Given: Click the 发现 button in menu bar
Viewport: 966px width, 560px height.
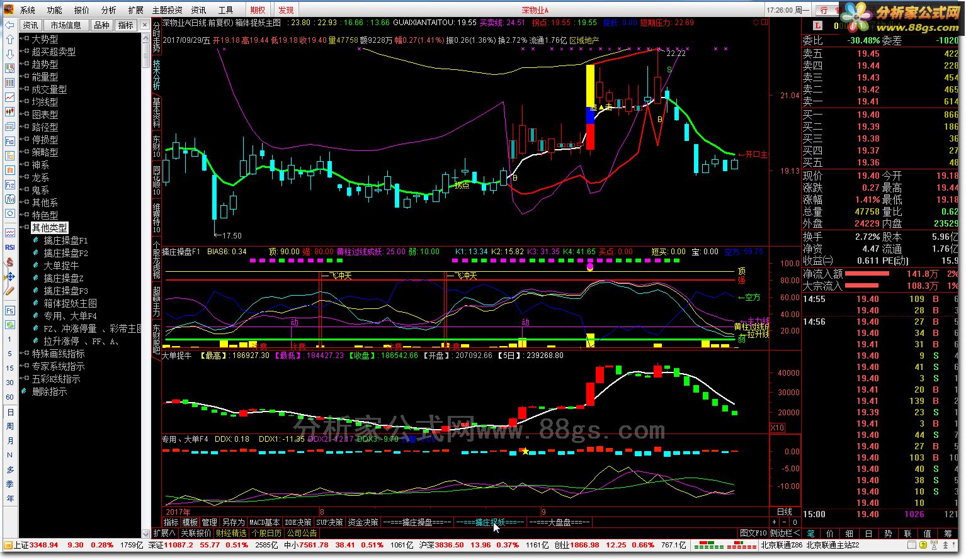Looking at the screenshot, I should pos(286,10).
